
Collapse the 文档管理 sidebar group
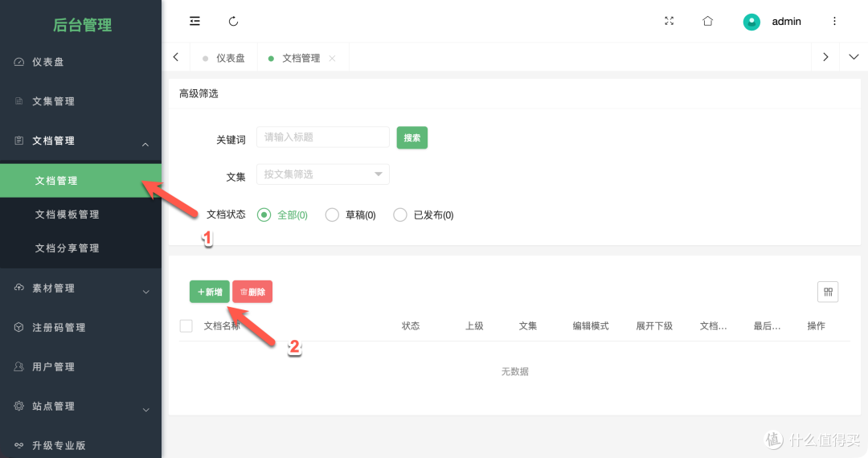(x=145, y=145)
